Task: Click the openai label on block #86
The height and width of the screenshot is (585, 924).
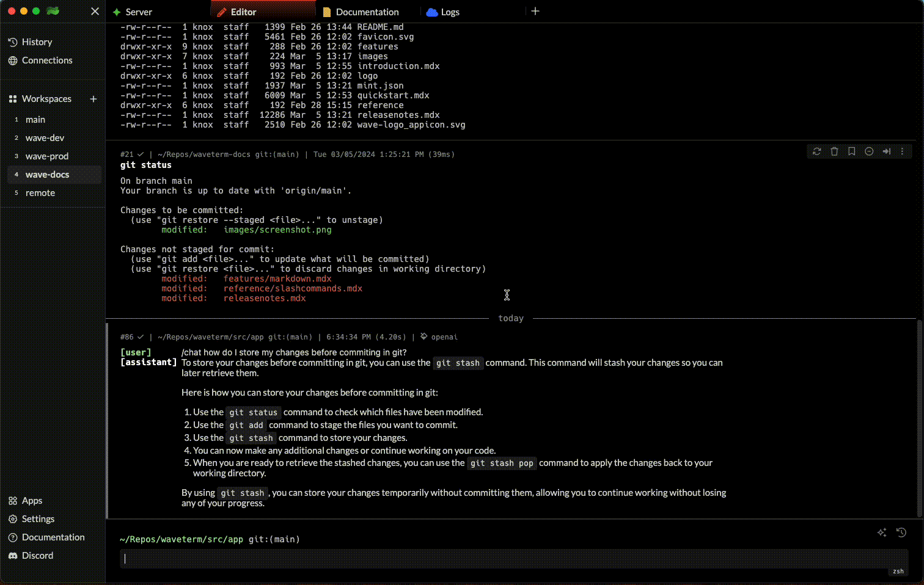Action: click(x=444, y=337)
